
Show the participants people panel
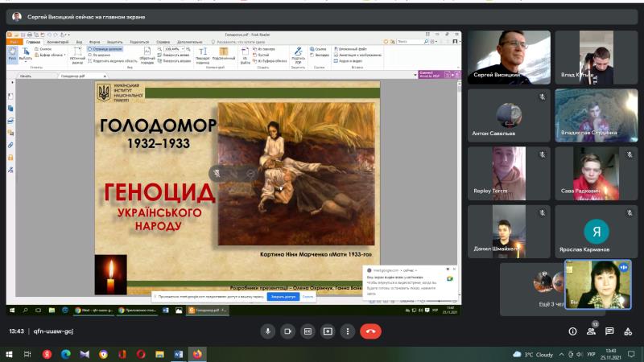coord(592,331)
